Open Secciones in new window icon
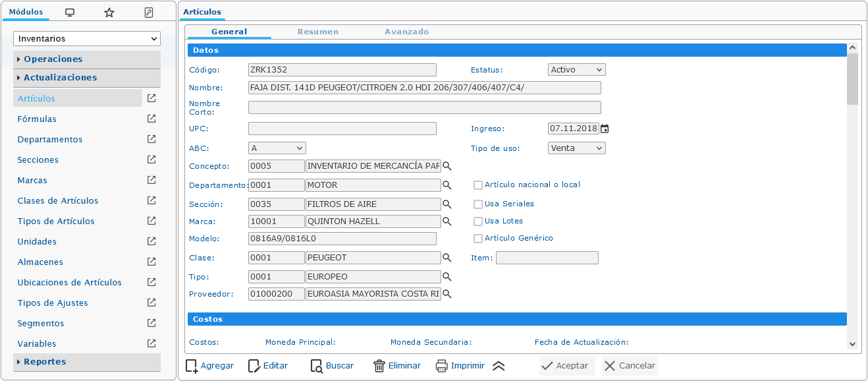This screenshot has width=868, height=381. (151, 160)
